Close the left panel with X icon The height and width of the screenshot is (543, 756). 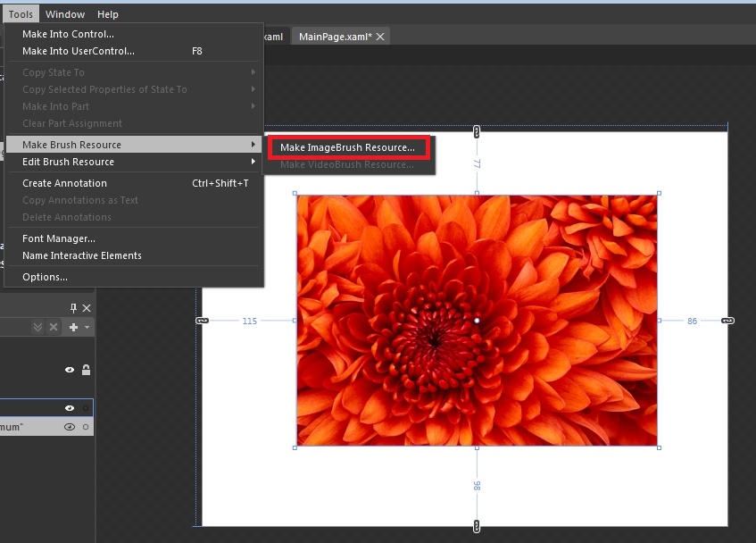pyautogui.click(x=87, y=308)
